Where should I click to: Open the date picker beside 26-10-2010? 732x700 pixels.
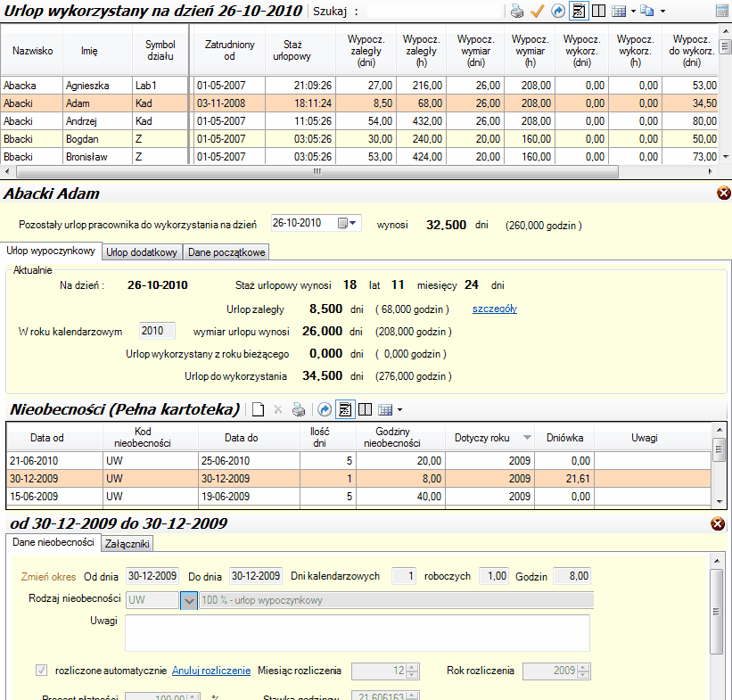click(x=347, y=223)
